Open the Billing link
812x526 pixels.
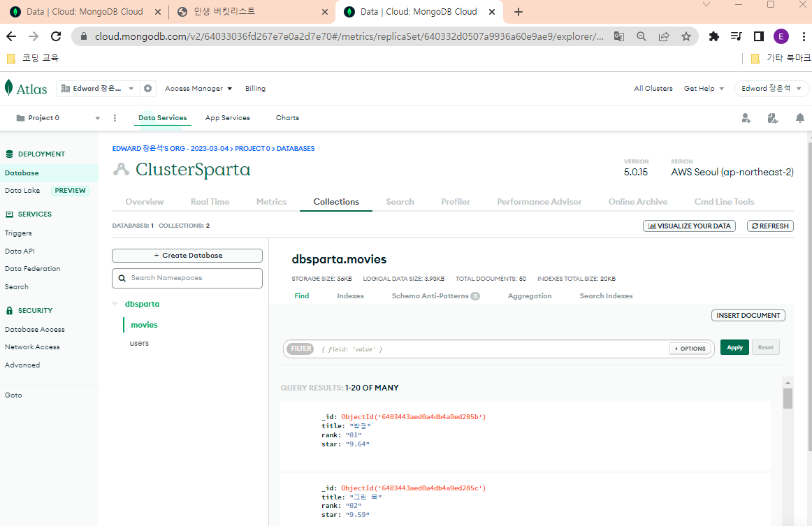(255, 89)
